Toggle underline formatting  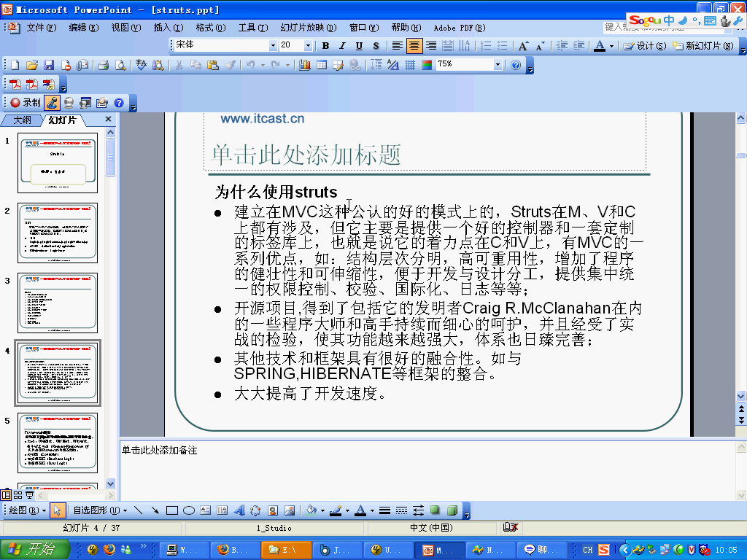tap(359, 46)
